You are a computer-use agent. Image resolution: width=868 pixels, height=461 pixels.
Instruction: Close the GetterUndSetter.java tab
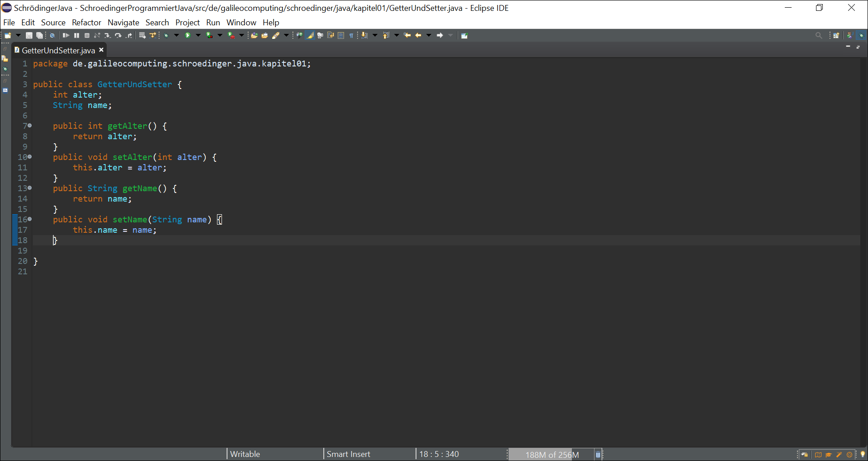point(101,50)
